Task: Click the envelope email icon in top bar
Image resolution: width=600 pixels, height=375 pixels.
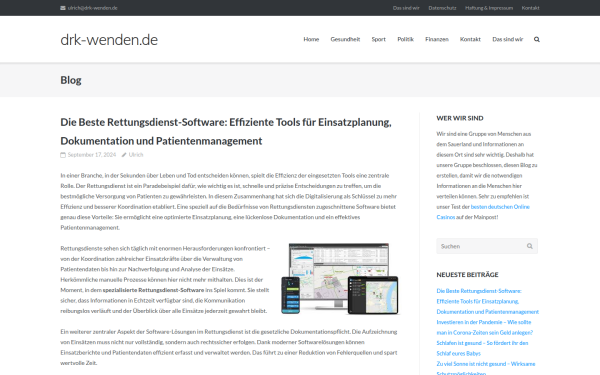Action: click(x=63, y=8)
